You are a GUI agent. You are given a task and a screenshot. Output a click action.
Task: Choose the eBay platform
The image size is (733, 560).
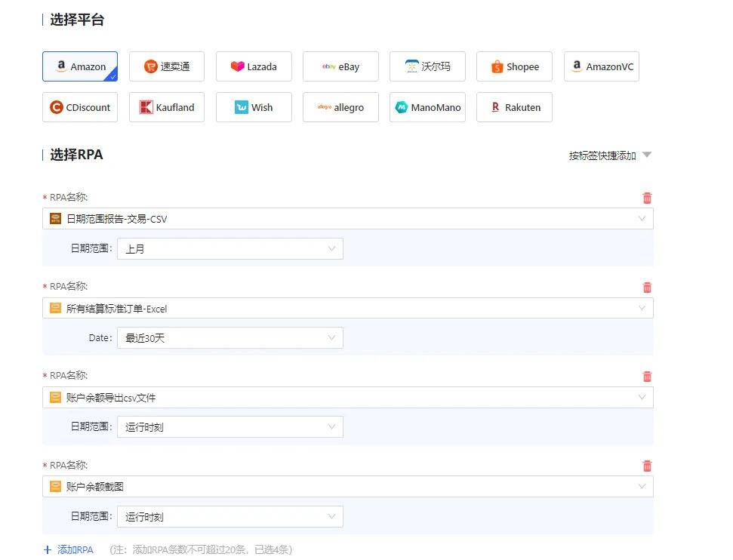click(340, 66)
